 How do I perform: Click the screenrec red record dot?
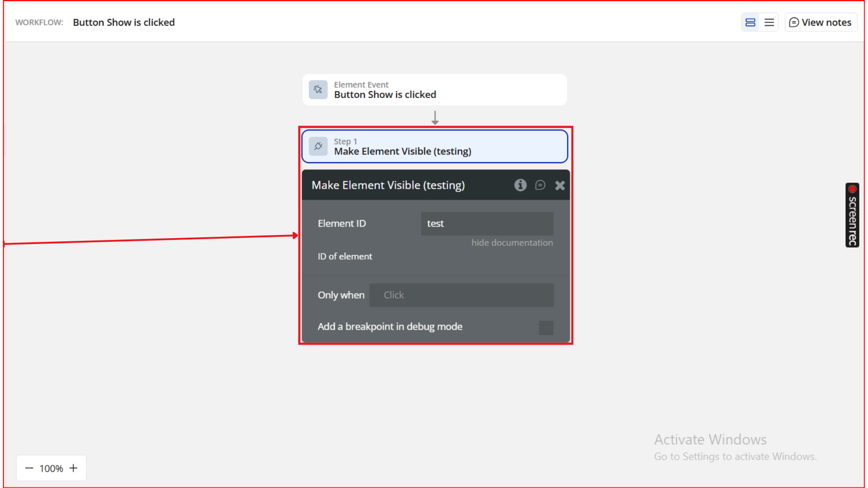tap(852, 189)
